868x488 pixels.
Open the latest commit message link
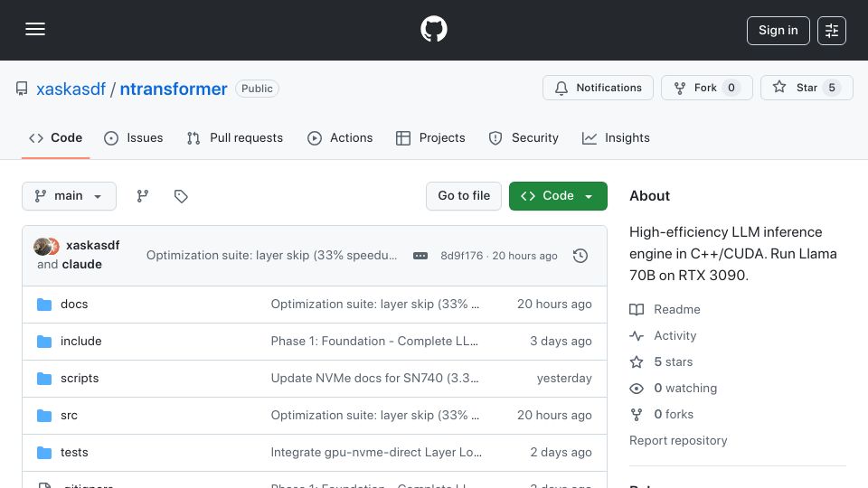click(271, 256)
